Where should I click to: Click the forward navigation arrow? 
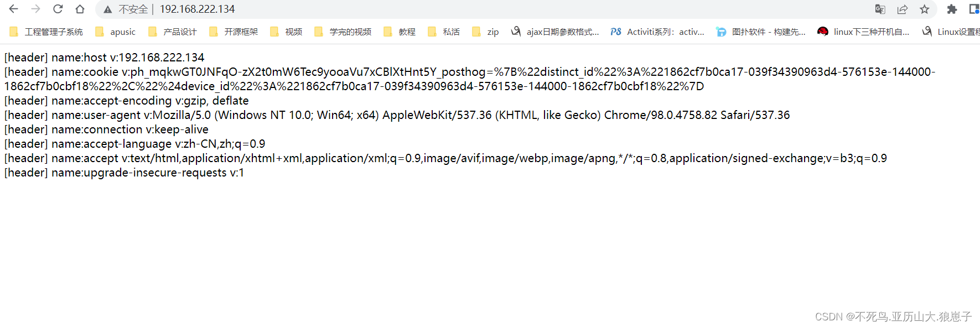click(x=35, y=9)
